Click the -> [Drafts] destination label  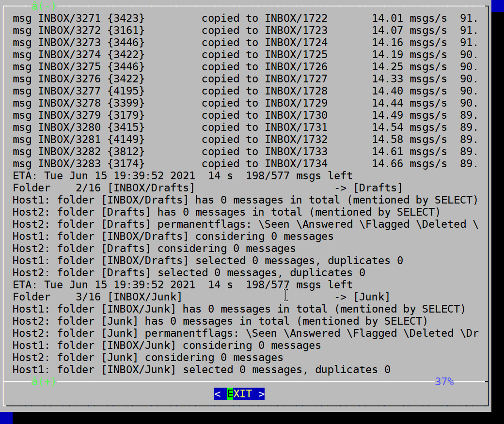[369, 188]
